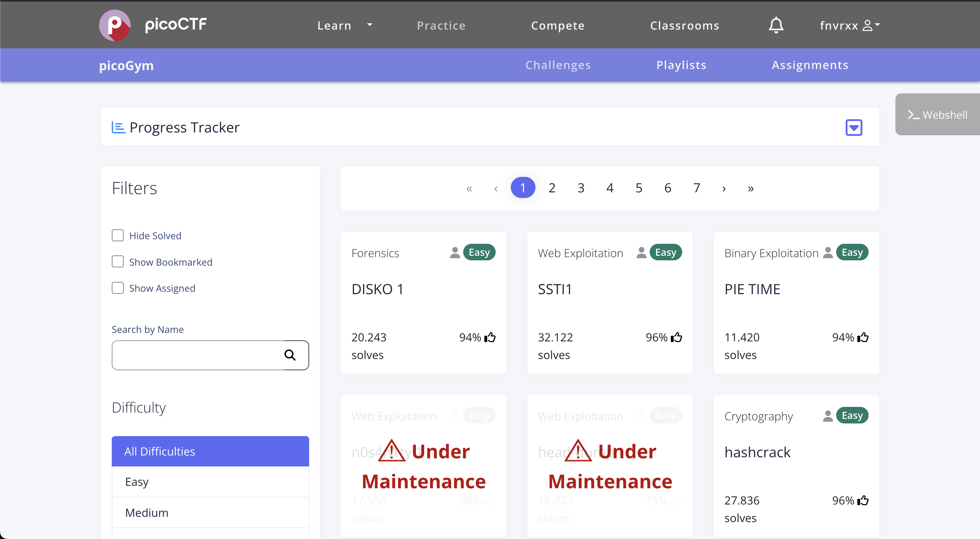Screen dimensions: 980x539
Task: Click the picoCTF logo icon
Action: click(115, 25)
